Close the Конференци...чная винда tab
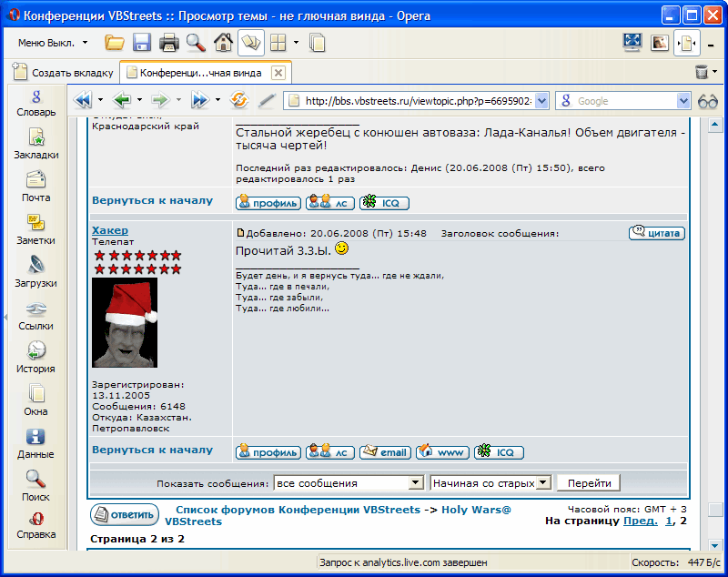The image size is (728, 577). (x=278, y=73)
